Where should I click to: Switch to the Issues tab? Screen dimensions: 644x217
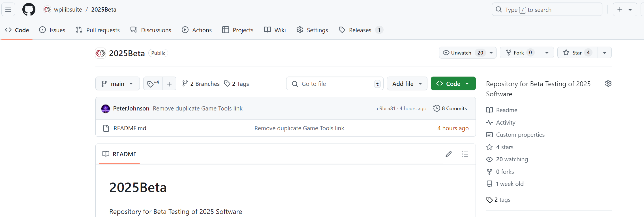click(x=52, y=30)
